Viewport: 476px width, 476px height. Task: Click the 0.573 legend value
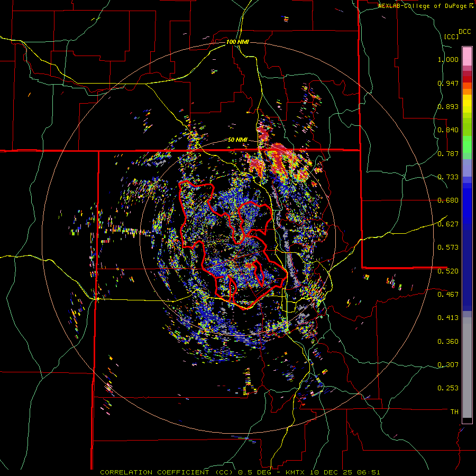pos(448,248)
